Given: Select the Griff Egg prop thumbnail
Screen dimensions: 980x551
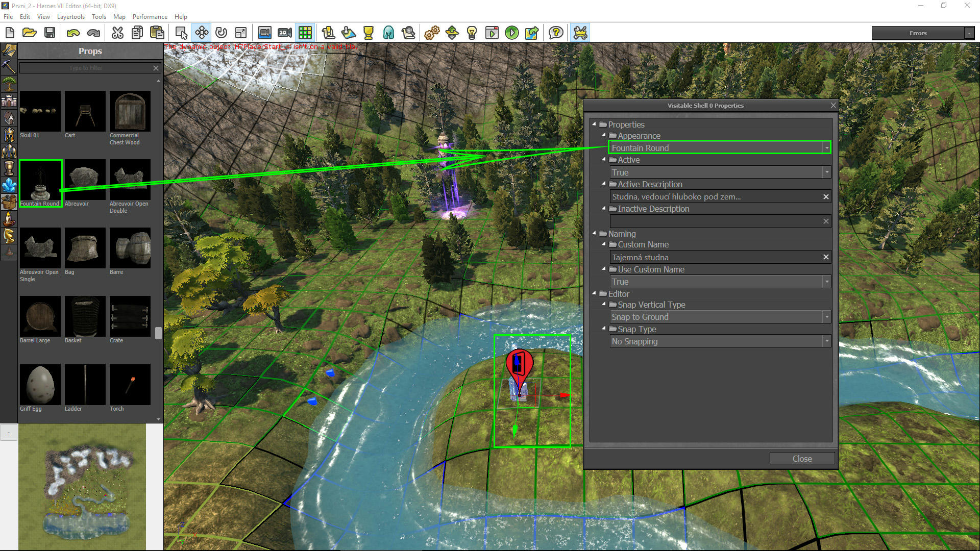Looking at the screenshot, I should pos(40,384).
